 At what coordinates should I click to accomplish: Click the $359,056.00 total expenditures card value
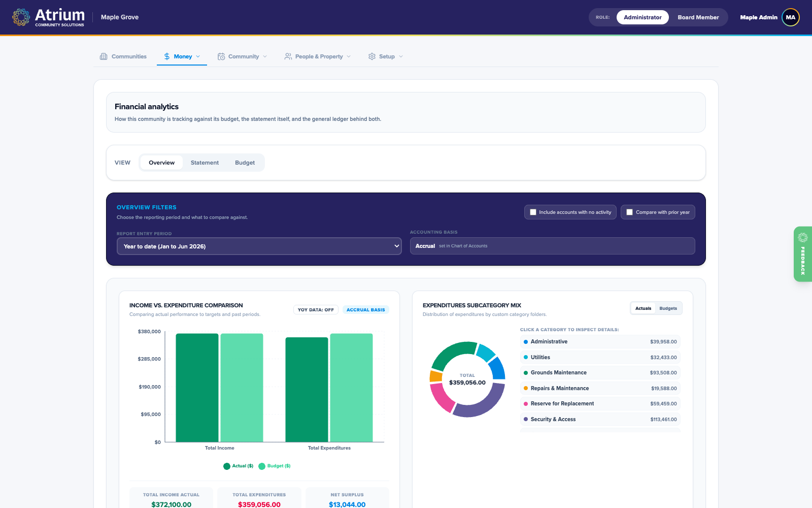coord(259,504)
